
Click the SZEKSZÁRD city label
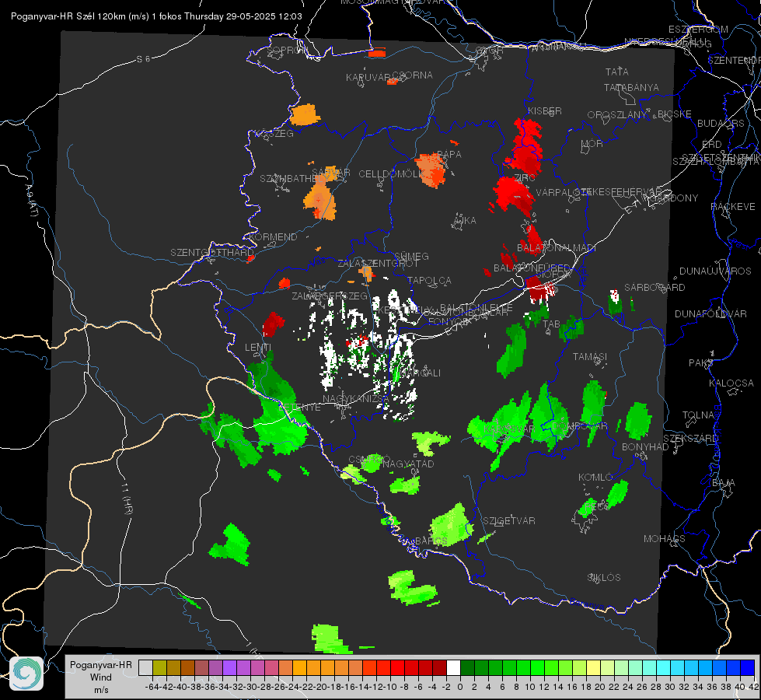point(690,439)
